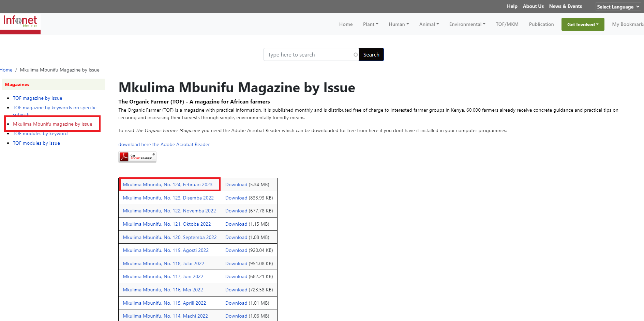Open My Bookmarks in the navbar

pos(628,24)
